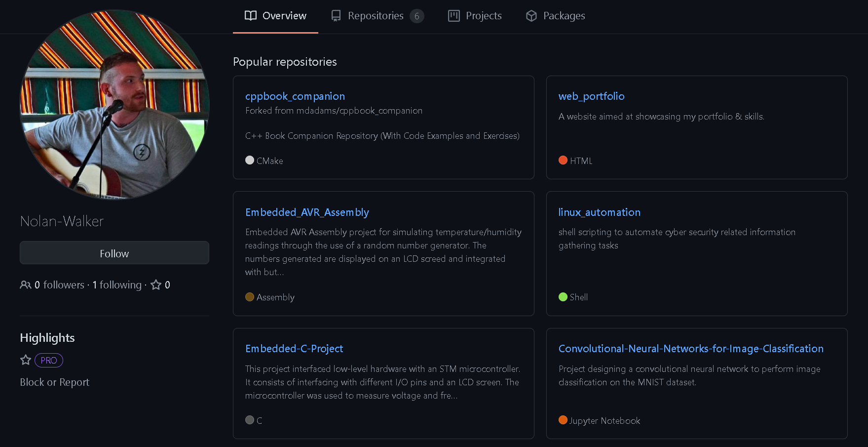Open the Embedded_AVR_Assembly repository
Screen dimensions: 868x447
click(x=307, y=212)
